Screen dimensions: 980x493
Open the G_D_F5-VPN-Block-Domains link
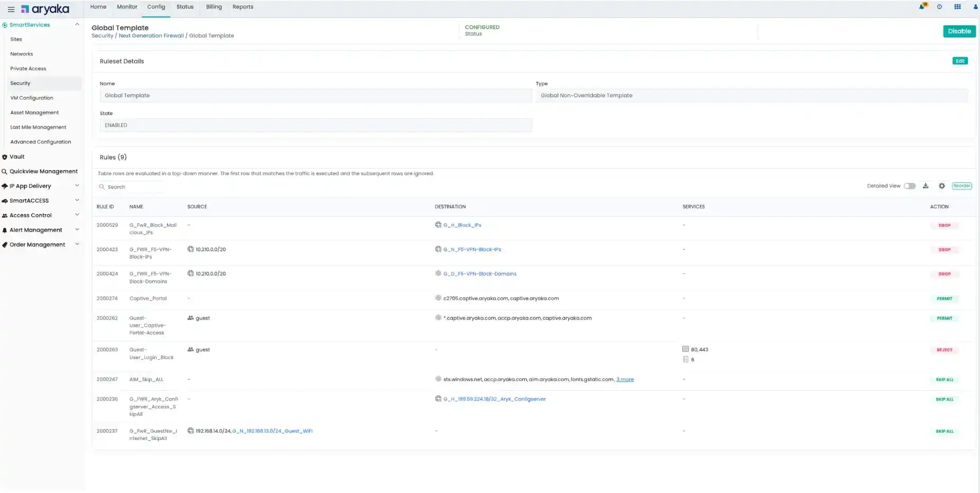tap(480, 274)
